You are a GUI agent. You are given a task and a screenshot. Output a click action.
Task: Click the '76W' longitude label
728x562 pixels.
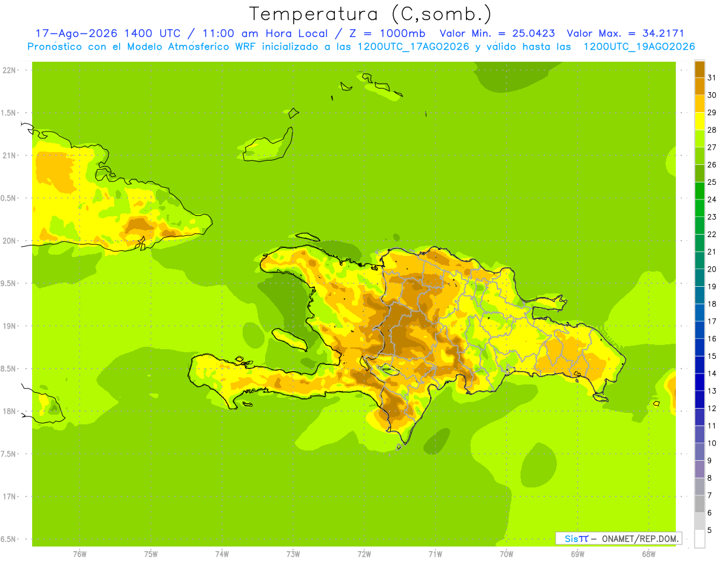79,554
